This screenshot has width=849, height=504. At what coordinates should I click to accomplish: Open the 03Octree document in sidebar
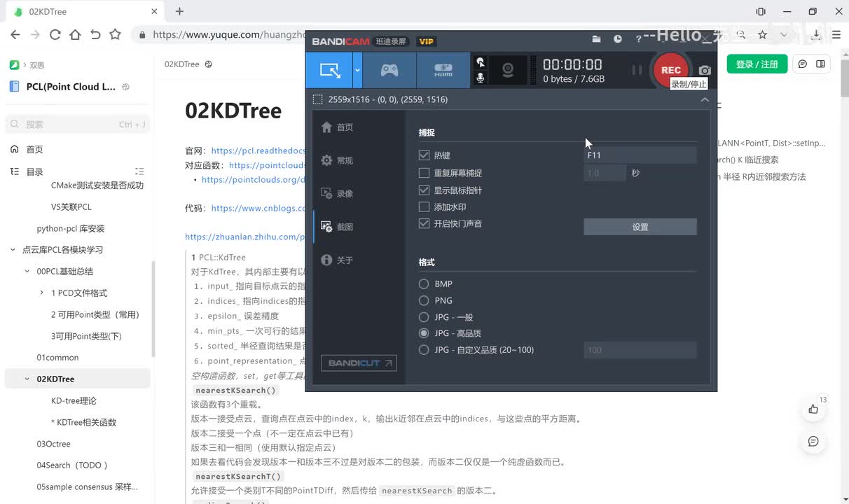54,444
